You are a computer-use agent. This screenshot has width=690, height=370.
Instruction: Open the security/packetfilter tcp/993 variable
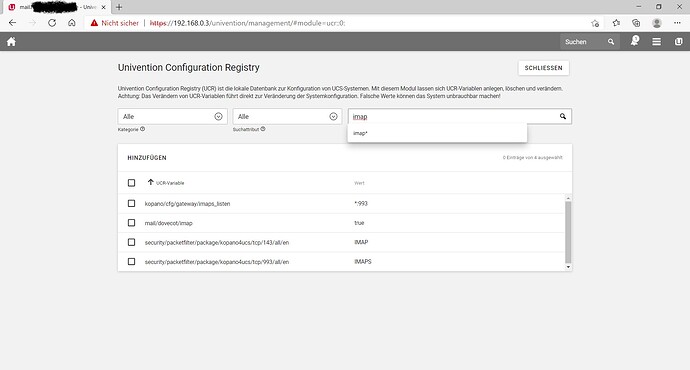tap(217, 262)
